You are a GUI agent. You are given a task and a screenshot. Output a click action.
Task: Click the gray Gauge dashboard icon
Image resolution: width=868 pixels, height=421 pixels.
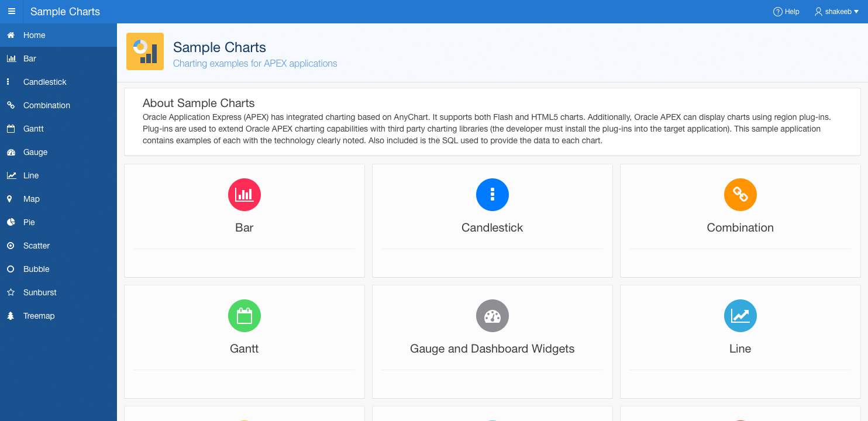pos(492,316)
